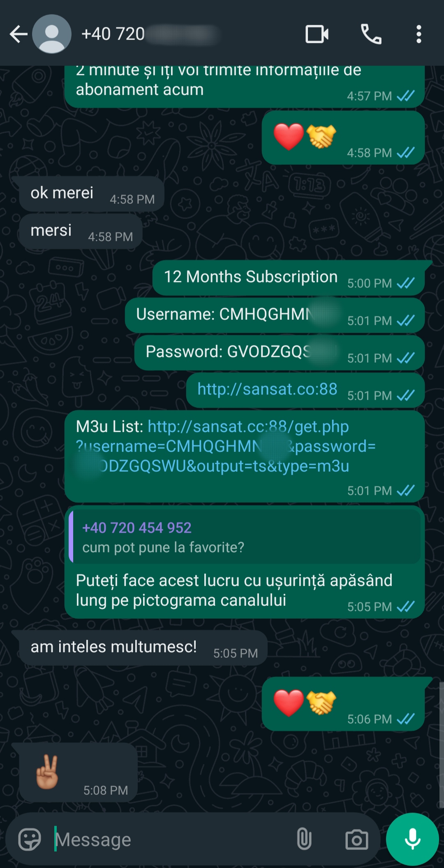Screen dimensions: 444x868
Task: Tap the back arrow to leave chat
Action: (x=18, y=34)
